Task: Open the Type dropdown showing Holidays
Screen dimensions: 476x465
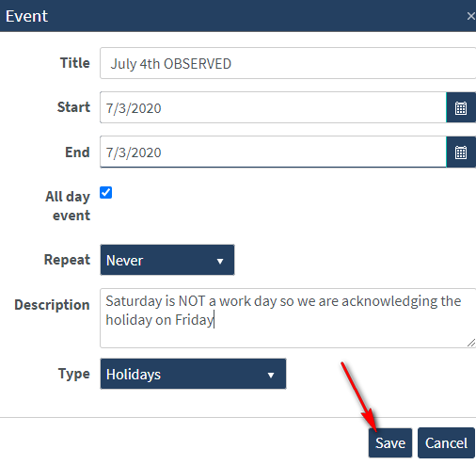Action: point(193,374)
